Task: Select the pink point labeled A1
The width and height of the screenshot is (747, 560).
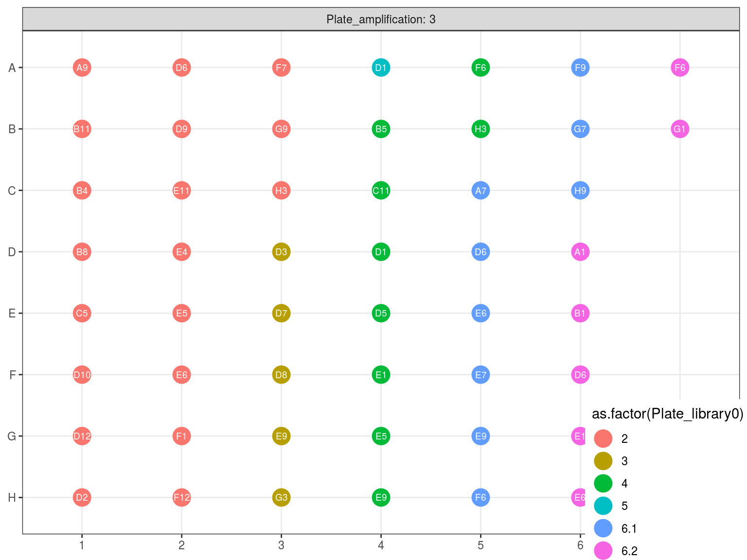Action: [580, 252]
